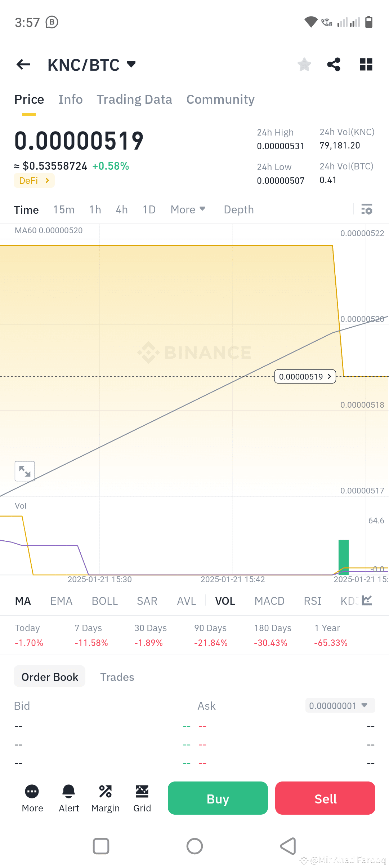Open the grid layout icon top right
The height and width of the screenshot is (868, 389).
[366, 64]
